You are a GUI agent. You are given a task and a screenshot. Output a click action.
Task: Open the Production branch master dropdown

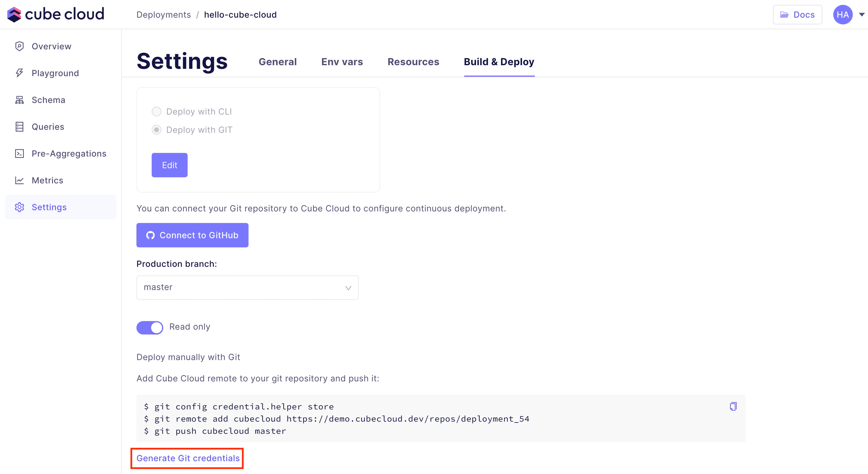pos(247,287)
